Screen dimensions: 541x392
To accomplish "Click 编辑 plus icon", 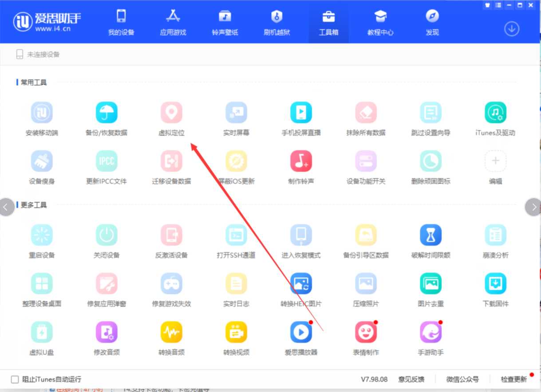I will (495, 161).
